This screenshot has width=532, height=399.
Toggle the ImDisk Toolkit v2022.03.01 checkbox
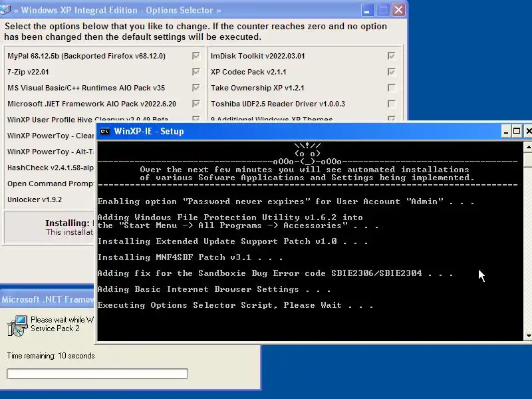click(x=391, y=56)
